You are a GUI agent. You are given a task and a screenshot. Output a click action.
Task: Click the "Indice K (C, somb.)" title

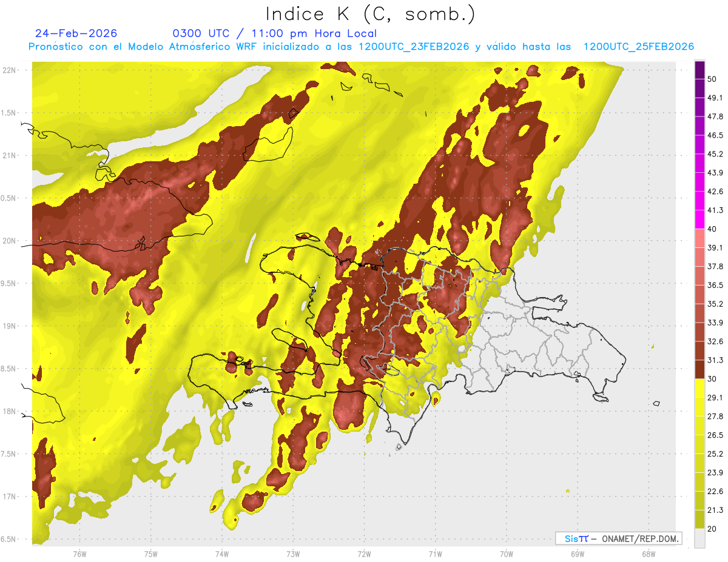370,14
